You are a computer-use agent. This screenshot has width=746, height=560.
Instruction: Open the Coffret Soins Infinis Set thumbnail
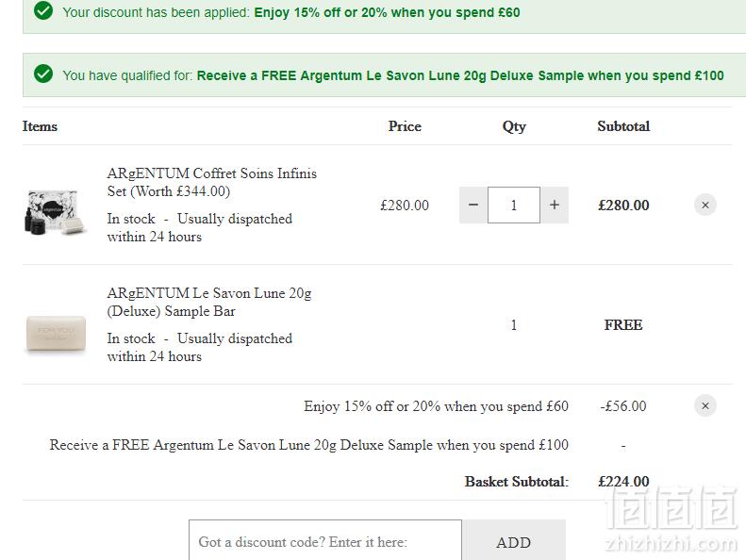56,212
